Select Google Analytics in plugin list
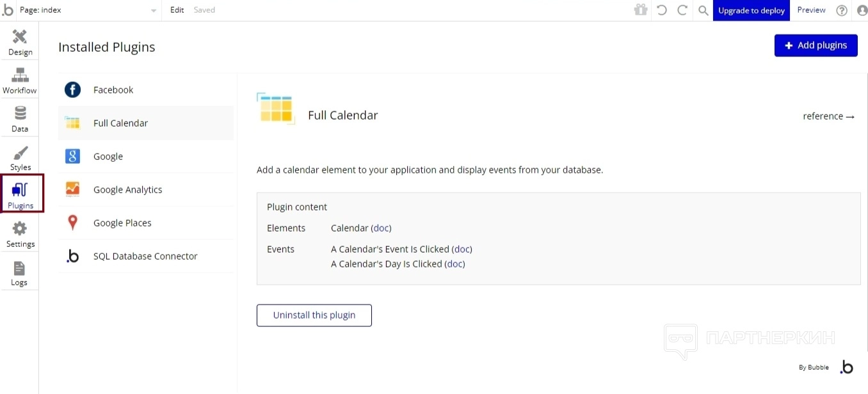 tap(127, 189)
